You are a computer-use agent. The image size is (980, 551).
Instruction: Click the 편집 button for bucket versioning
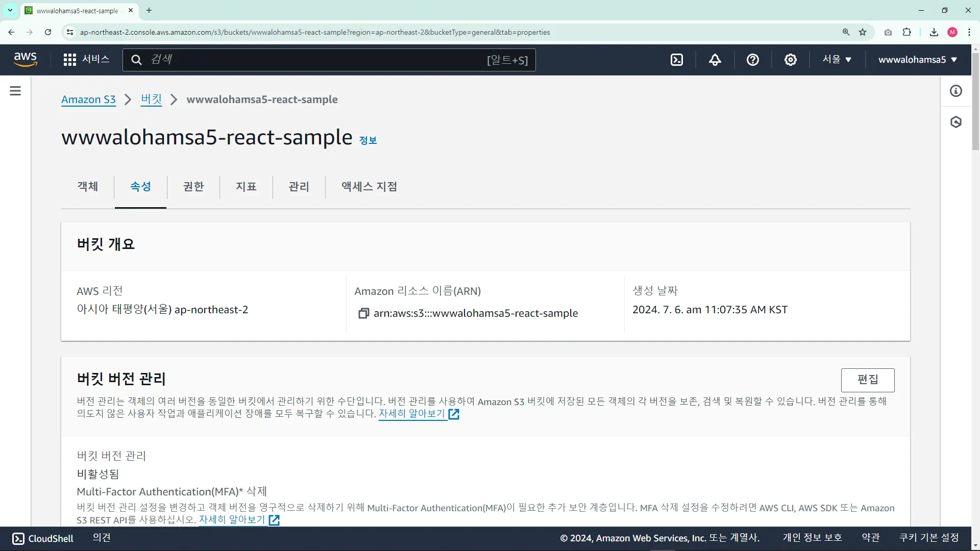[867, 380]
